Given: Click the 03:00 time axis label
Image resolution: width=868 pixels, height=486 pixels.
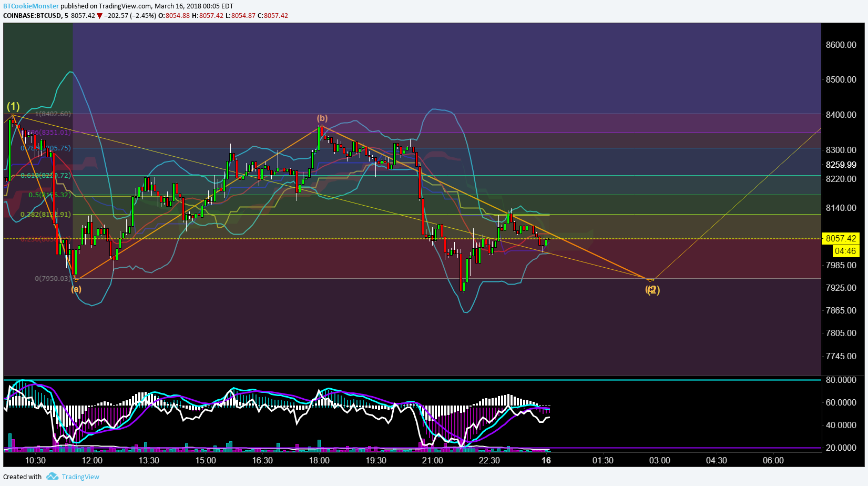Looking at the screenshot, I should [660, 460].
